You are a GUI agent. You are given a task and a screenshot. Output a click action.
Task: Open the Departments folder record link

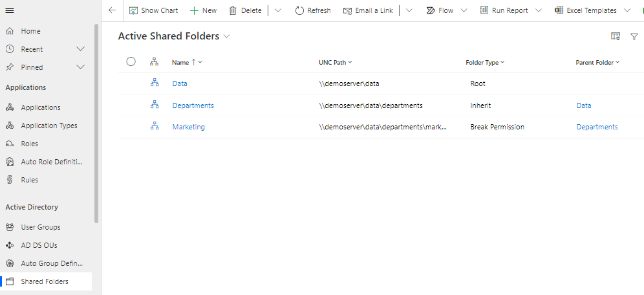point(193,105)
